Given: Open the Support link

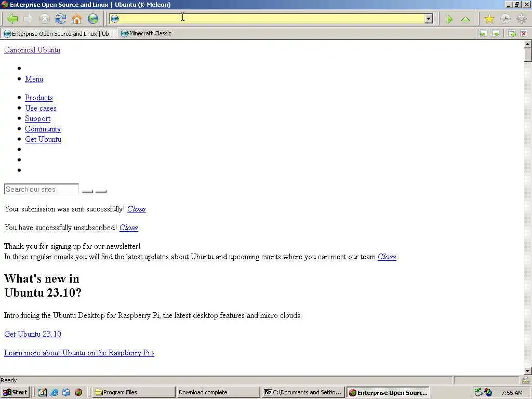Looking at the screenshot, I should (37, 119).
